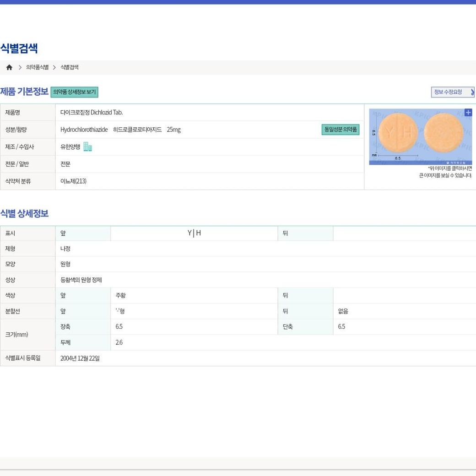Image resolution: width=476 pixels, height=476 pixels.
Task: Enlarge the front-side Y|H pill photo
Action: pyautogui.click(x=397, y=133)
